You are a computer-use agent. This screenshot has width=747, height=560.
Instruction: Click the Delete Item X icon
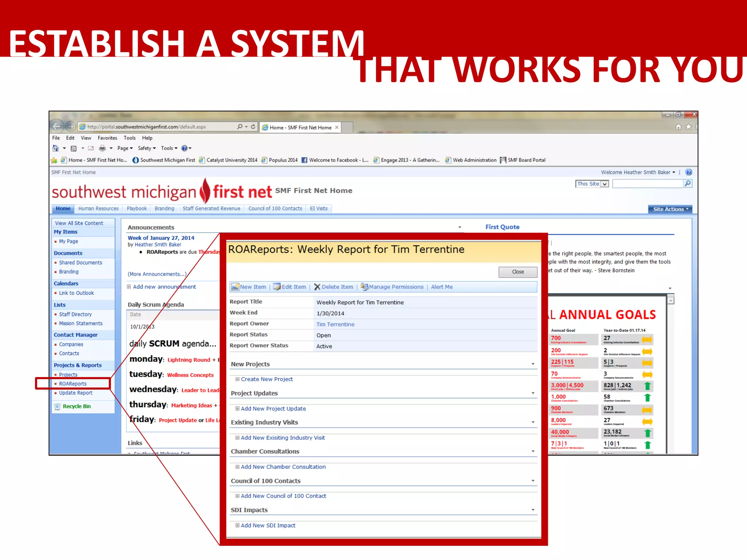click(x=317, y=287)
